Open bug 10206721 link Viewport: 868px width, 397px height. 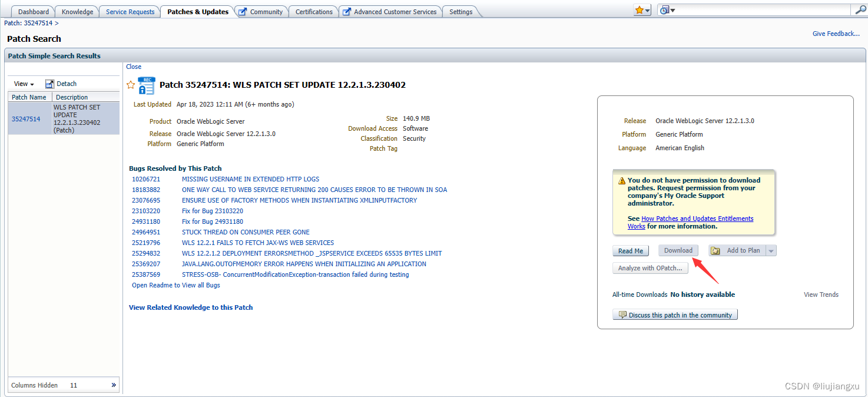click(146, 179)
